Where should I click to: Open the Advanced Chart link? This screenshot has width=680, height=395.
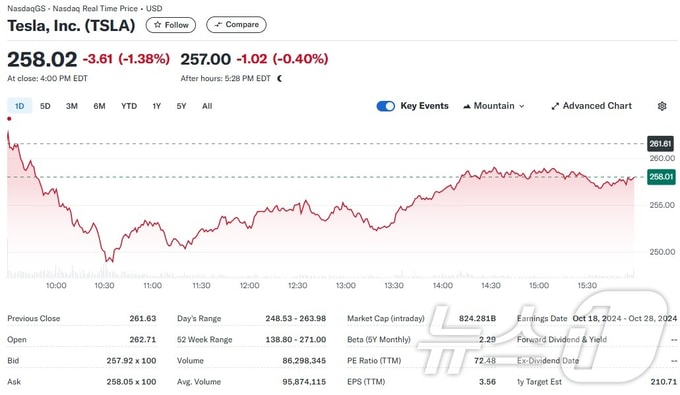[x=592, y=106]
